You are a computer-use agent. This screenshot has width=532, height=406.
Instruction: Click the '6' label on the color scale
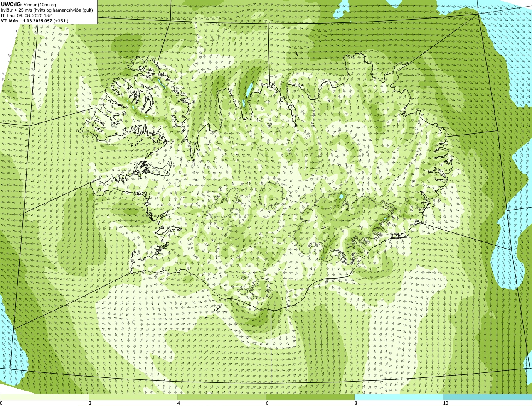[x=267, y=403]
